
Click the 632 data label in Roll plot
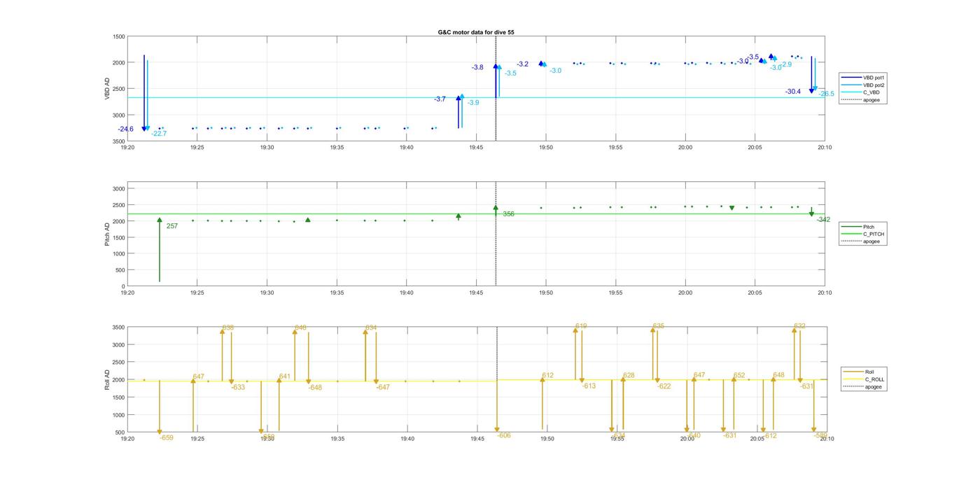click(x=800, y=326)
